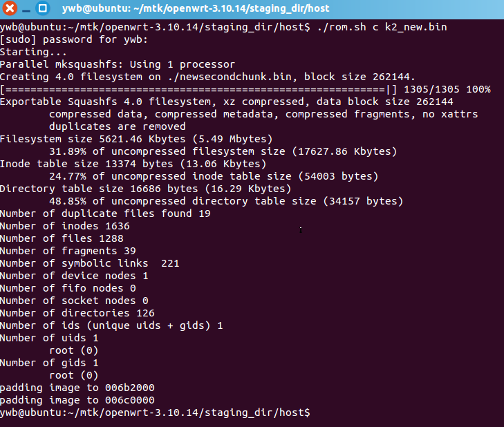
Task: Close the terminal window
Action: click(x=10, y=8)
